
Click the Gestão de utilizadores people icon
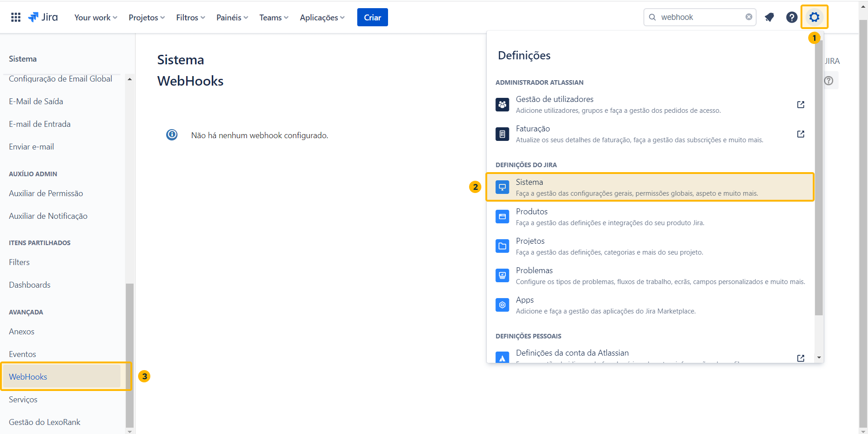502,105
